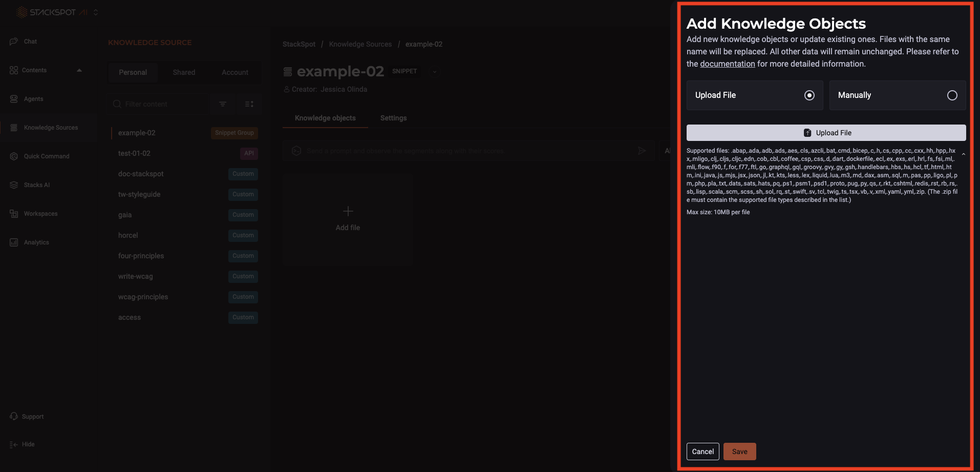Click the API badge on test-01-02

point(249,153)
